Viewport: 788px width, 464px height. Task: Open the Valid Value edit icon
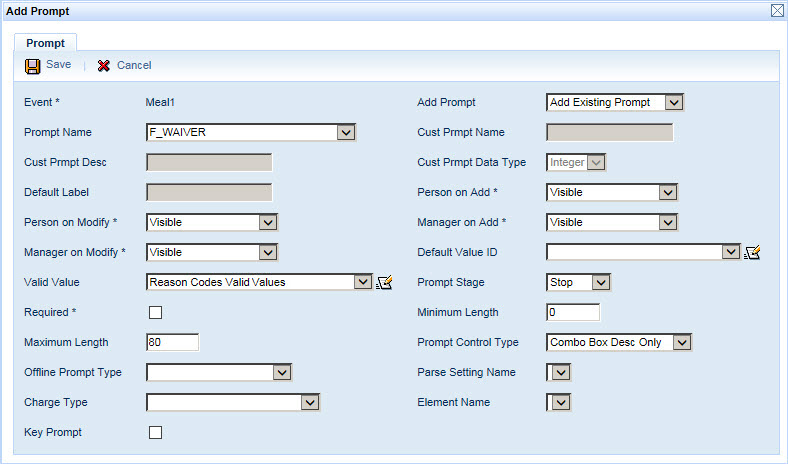[384, 283]
